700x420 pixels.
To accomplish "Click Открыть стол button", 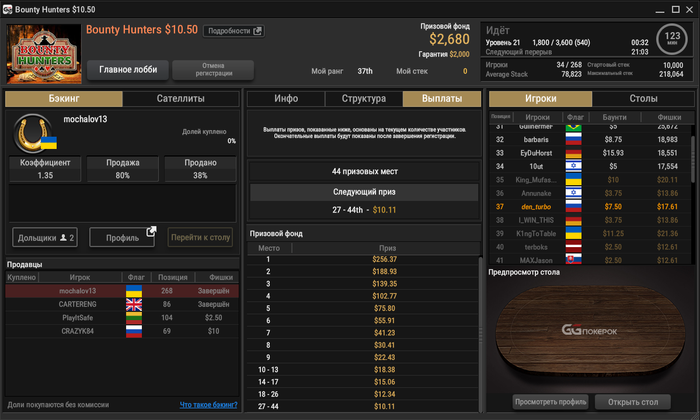I will pos(633,402).
